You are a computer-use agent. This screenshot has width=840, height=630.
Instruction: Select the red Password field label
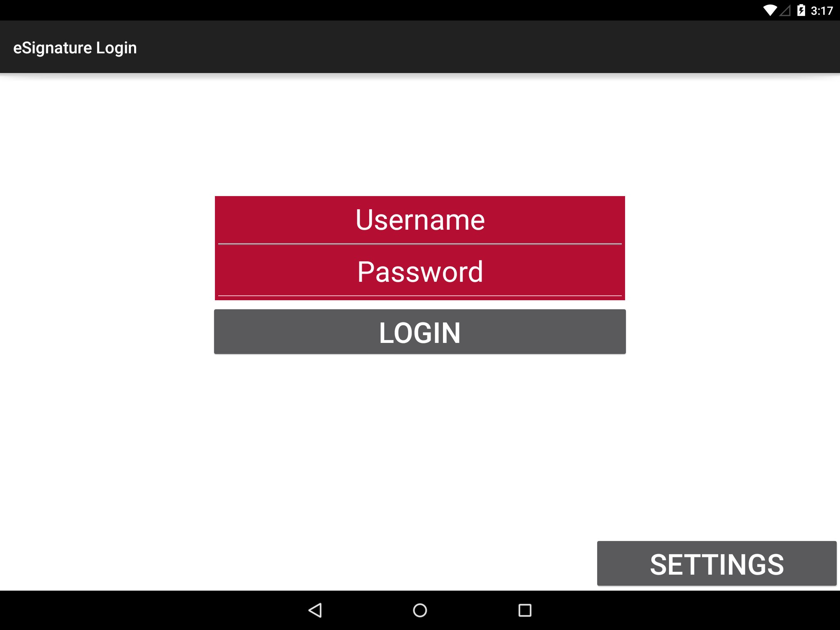pos(419,272)
